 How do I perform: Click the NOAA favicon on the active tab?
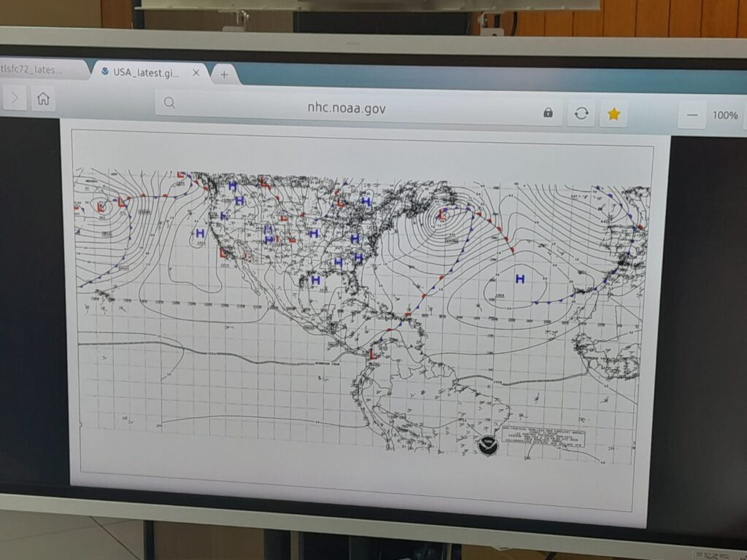(105, 72)
